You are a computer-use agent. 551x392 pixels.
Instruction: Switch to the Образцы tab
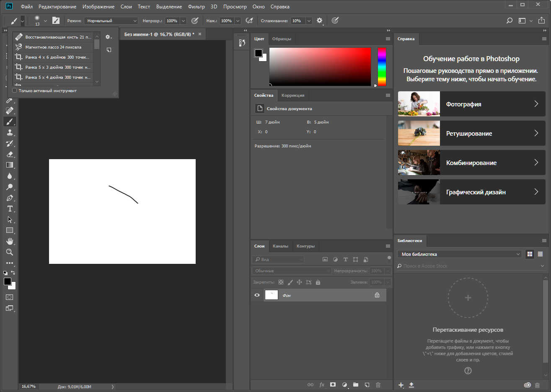pyautogui.click(x=282, y=39)
